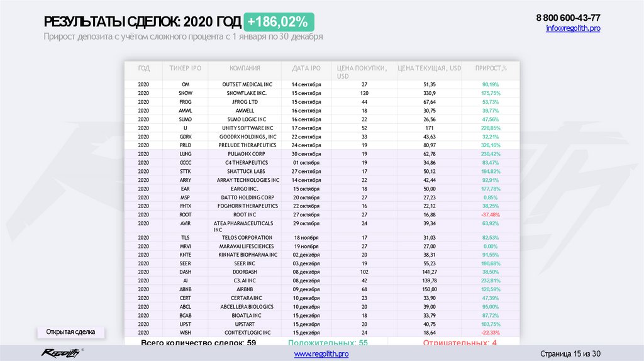Screen dimensions: 644x361
Task: Click the 'КОМПАНИЯ' column header
Action: [x=245, y=68]
